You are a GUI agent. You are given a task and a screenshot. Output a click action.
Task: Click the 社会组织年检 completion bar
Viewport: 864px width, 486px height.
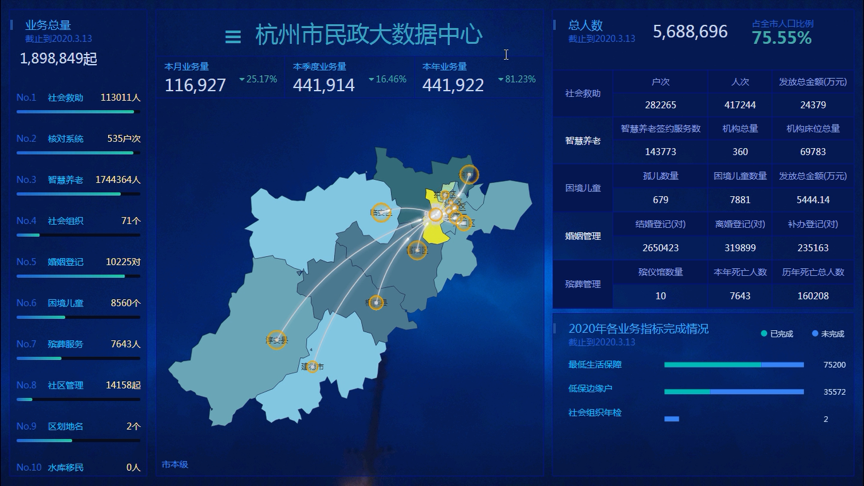[672, 419]
